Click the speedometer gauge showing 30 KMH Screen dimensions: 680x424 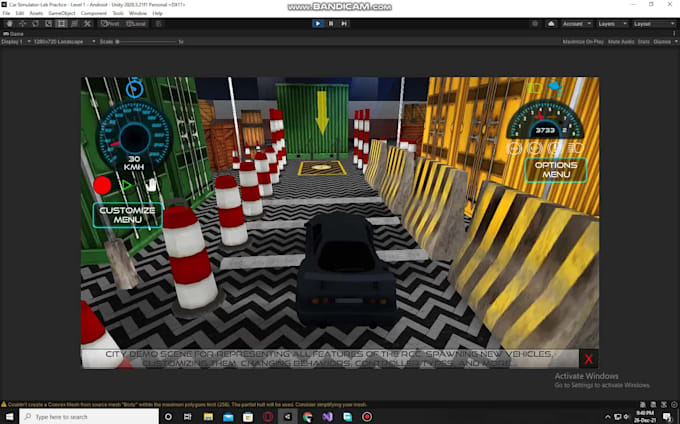[x=134, y=137]
